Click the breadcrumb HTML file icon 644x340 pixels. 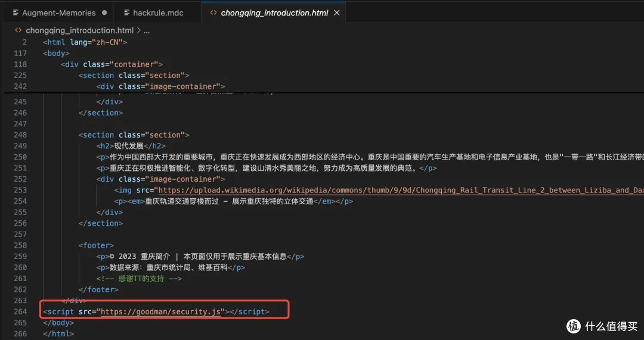pyautogui.click(x=18, y=30)
